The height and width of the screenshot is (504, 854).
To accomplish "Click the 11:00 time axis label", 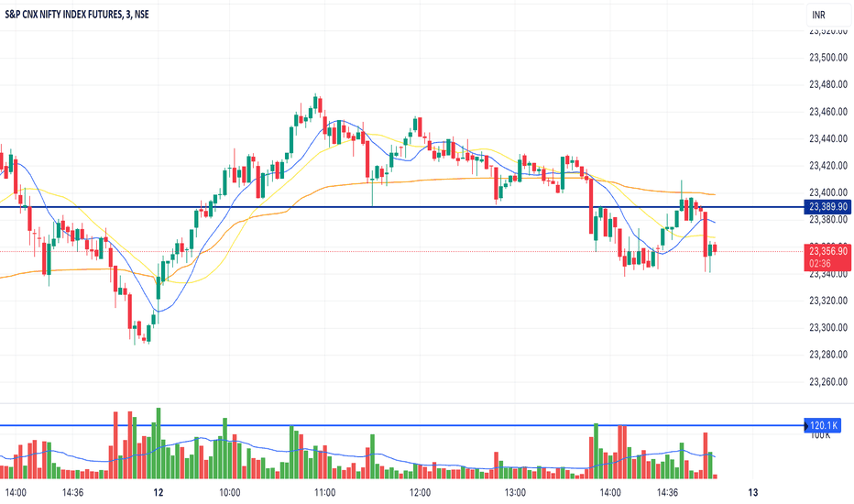I will tap(325, 493).
